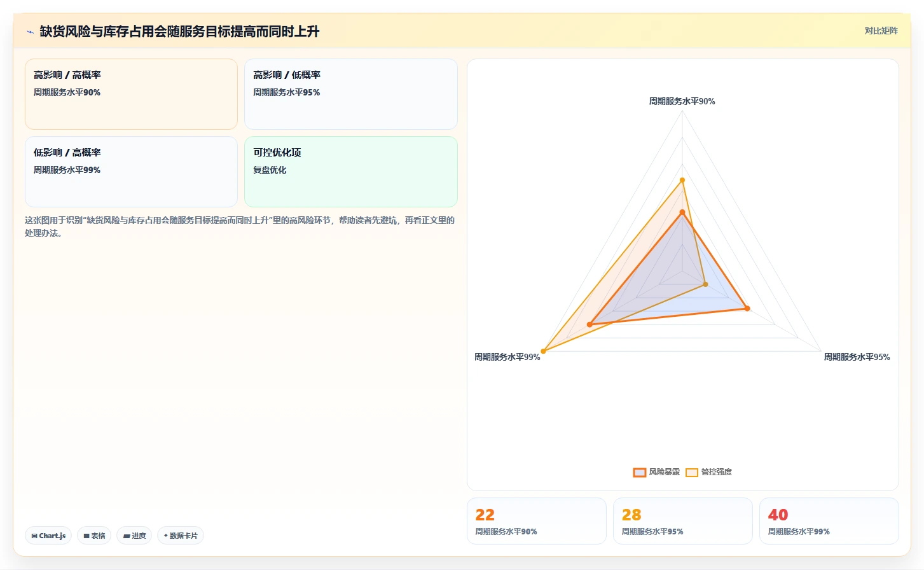Image resolution: width=924 pixels, height=570 pixels.
Task: Click the 数据卡片 tag chip
Action: click(x=181, y=536)
